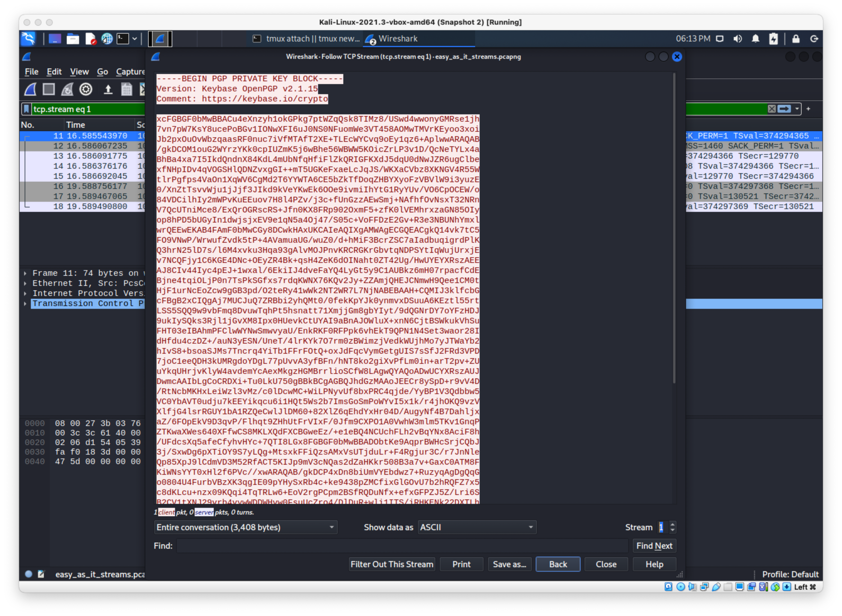
Task: Expand the Frame 11 tree node
Action: click(25, 273)
